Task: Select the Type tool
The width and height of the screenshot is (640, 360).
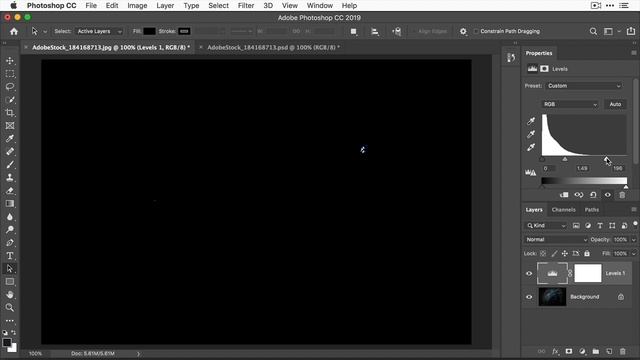Action: click(10, 256)
